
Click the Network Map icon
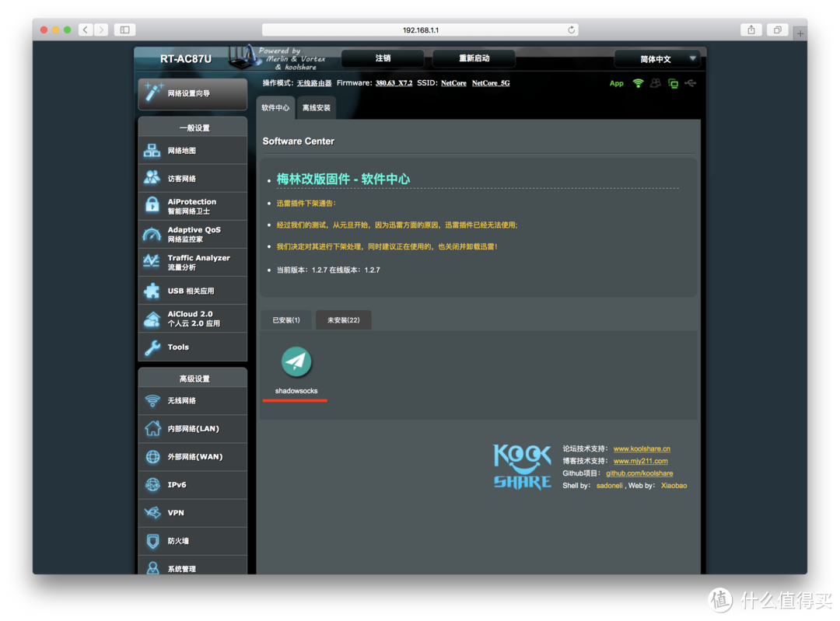click(x=152, y=151)
